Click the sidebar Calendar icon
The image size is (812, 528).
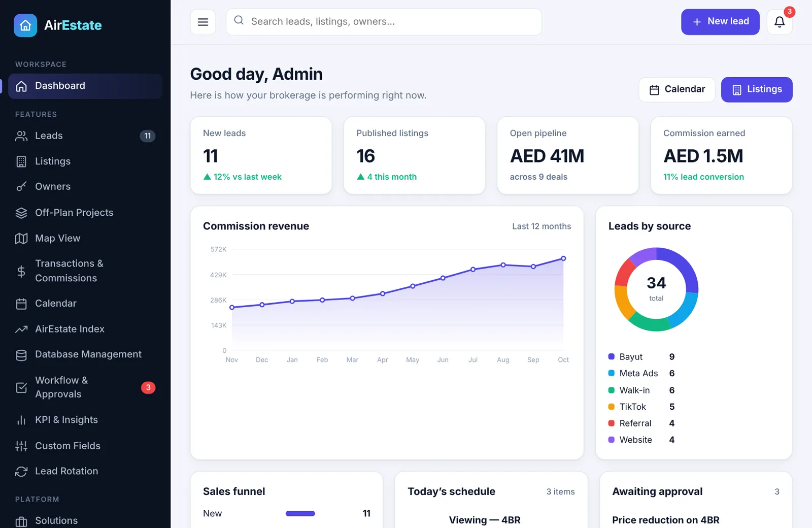(x=21, y=304)
